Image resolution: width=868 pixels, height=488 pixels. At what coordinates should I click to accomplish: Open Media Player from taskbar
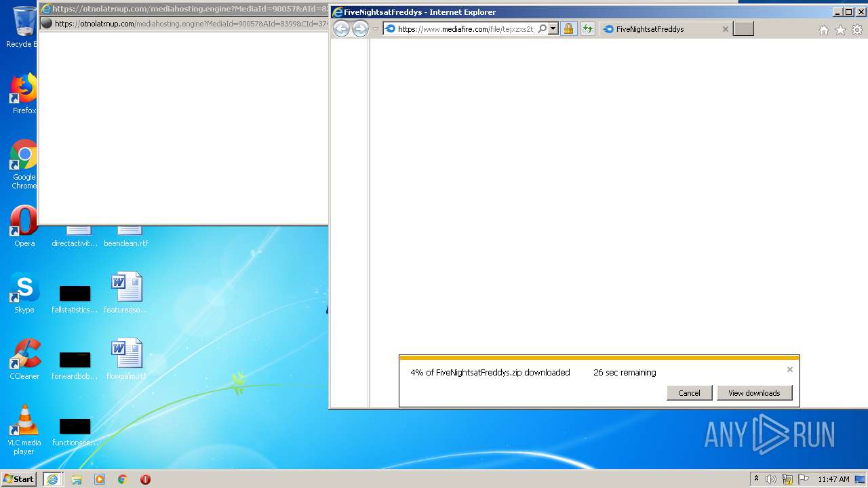[100, 479]
